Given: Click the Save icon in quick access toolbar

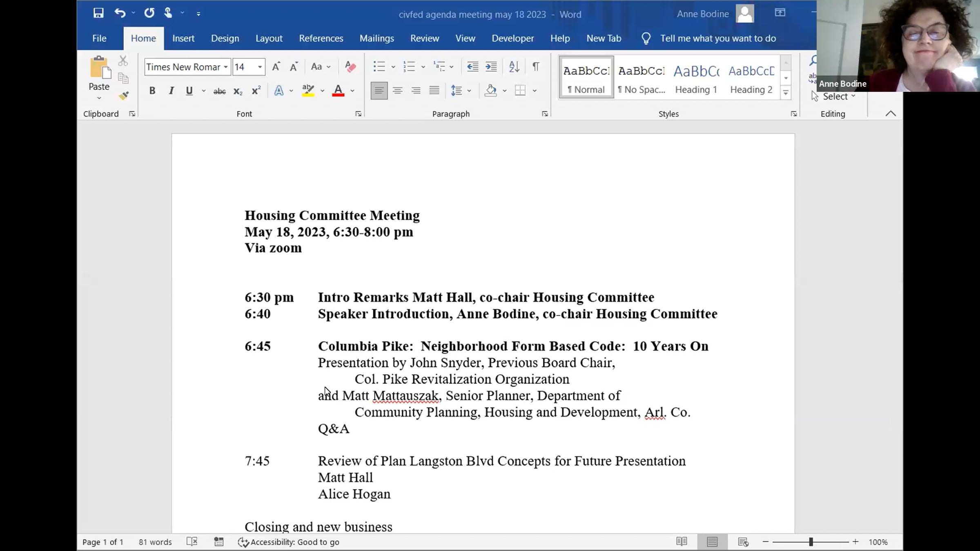Looking at the screenshot, I should pos(98,13).
